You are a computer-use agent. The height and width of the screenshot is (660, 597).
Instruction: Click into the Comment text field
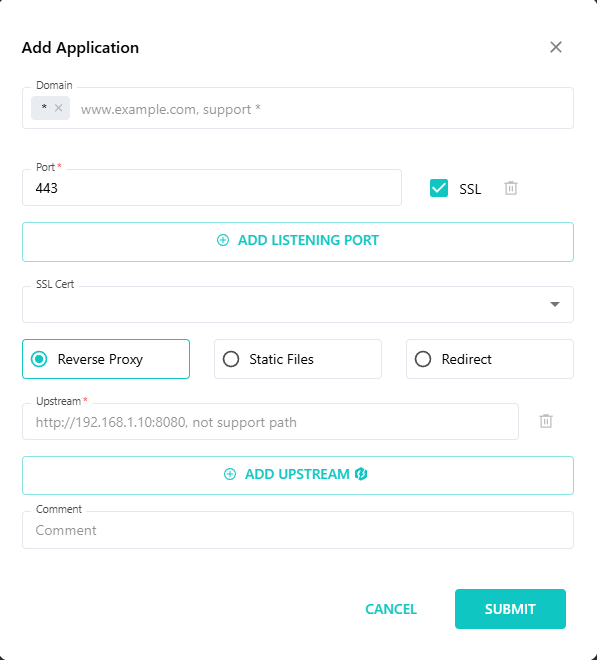(x=298, y=530)
